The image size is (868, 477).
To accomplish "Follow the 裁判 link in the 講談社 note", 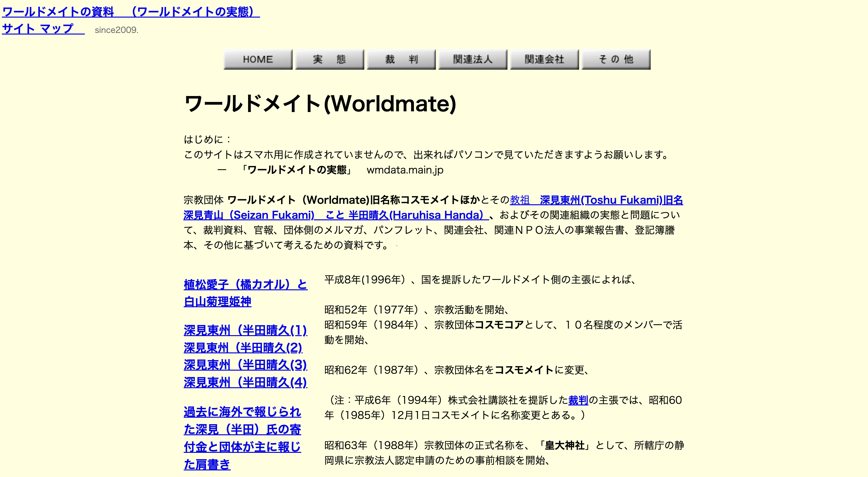I will pyautogui.click(x=578, y=400).
